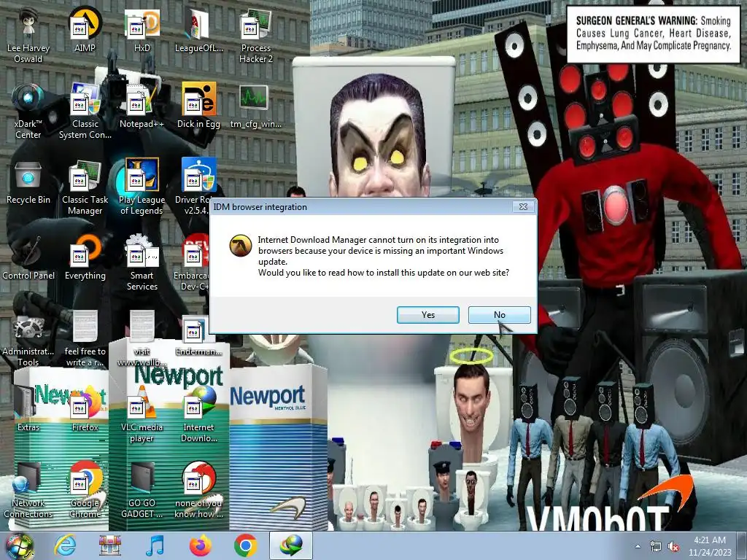Click the muted volume tray icon
The image size is (747, 560).
point(673,547)
